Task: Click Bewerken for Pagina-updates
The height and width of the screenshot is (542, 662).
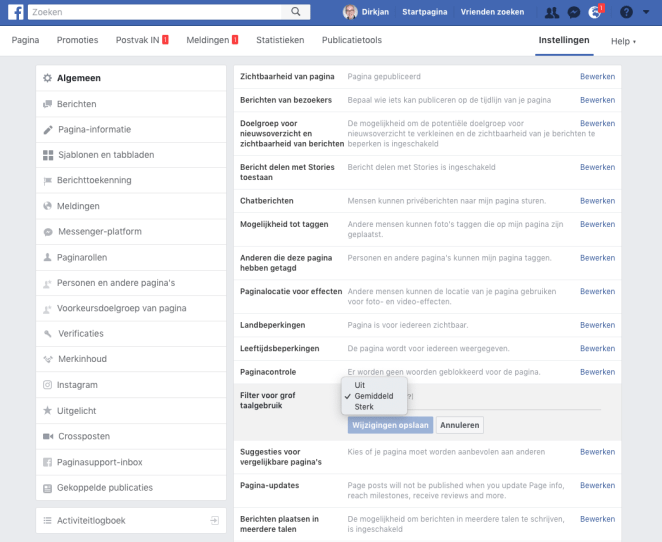Action: pyautogui.click(x=597, y=485)
